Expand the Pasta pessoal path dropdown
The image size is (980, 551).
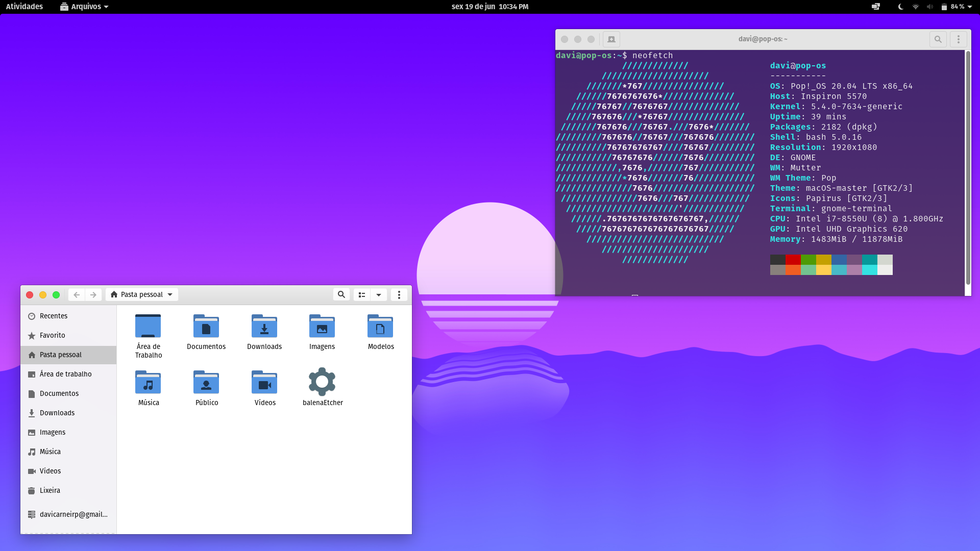point(170,294)
